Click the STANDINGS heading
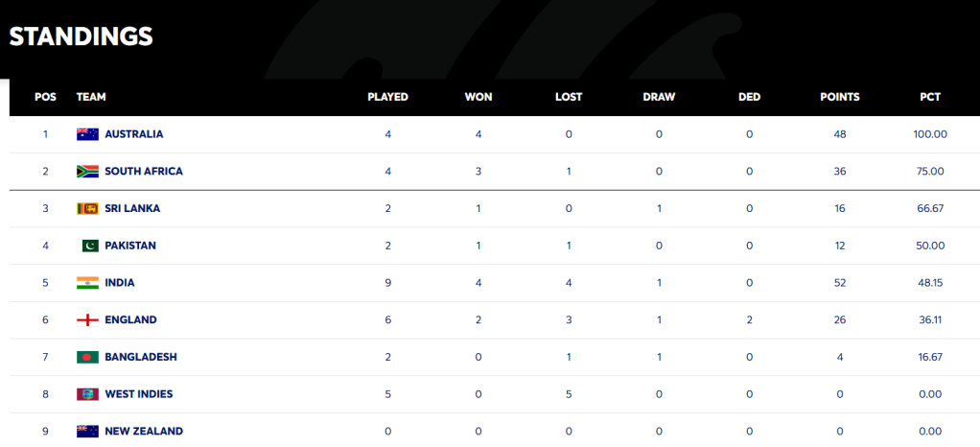The width and height of the screenshot is (980, 447). (x=81, y=36)
